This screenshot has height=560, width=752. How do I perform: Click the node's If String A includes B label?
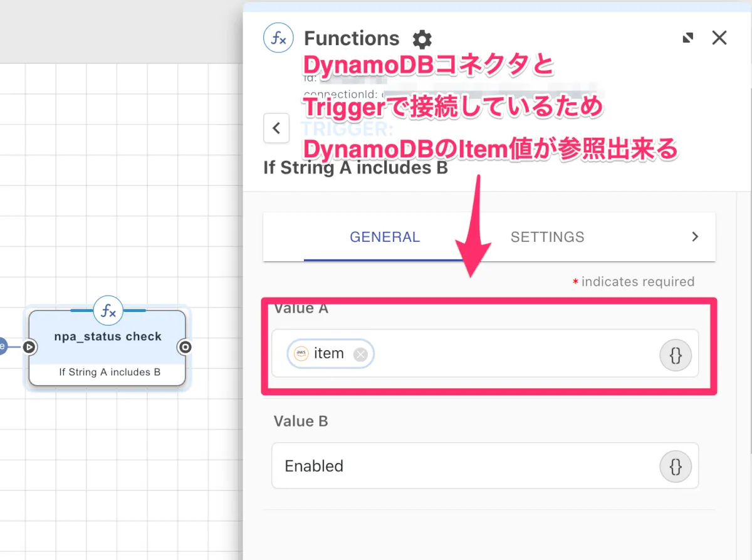click(110, 372)
